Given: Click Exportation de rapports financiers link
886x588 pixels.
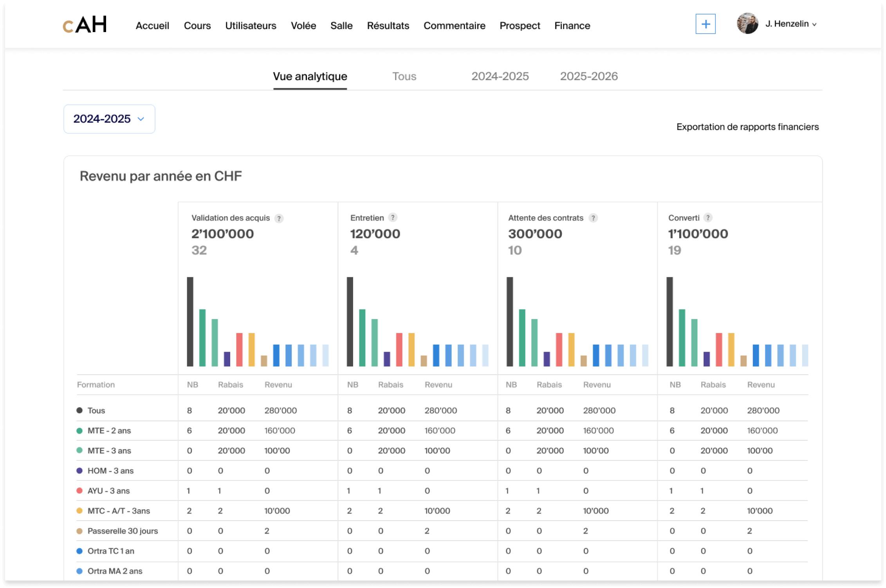Looking at the screenshot, I should [747, 127].
